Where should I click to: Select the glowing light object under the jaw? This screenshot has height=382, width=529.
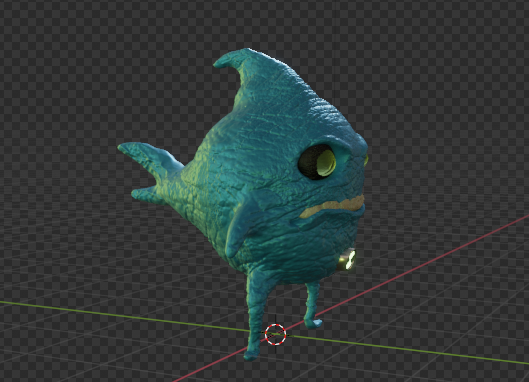346,260
